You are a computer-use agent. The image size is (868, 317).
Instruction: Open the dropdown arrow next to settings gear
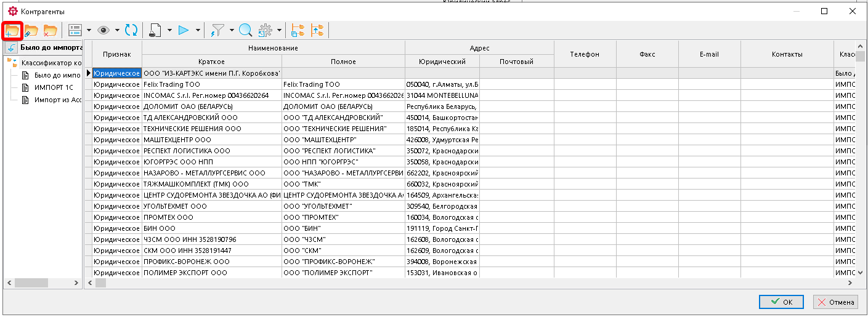click(279, 30)
